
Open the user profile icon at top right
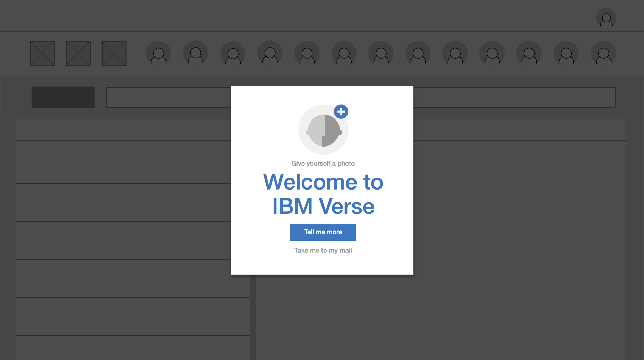tap(606, 18)
